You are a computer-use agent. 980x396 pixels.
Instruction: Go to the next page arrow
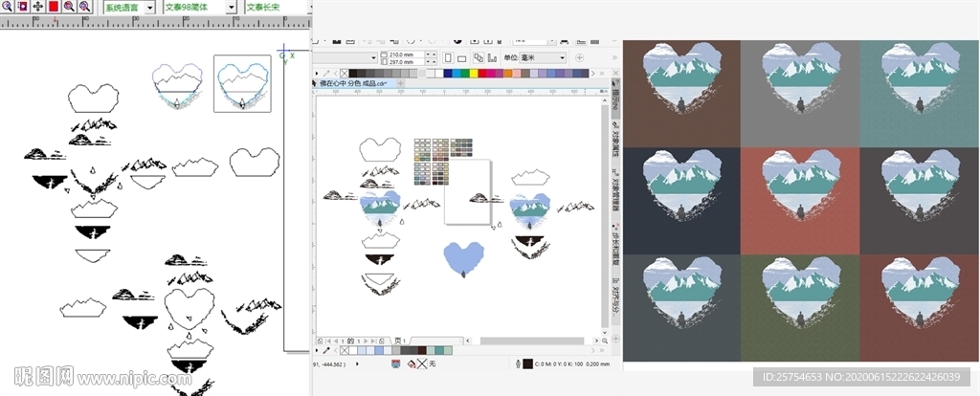tap(364, 341)
